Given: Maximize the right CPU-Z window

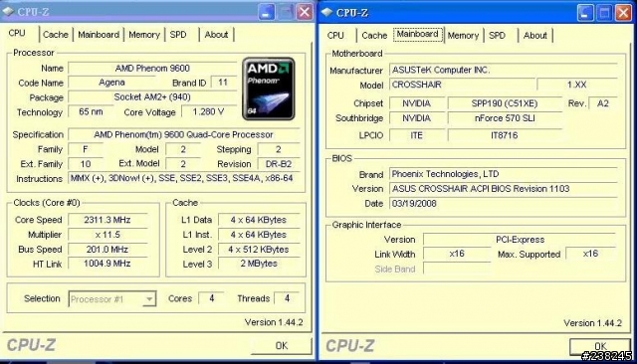Looking at the screenshot, I should [604, 13].
